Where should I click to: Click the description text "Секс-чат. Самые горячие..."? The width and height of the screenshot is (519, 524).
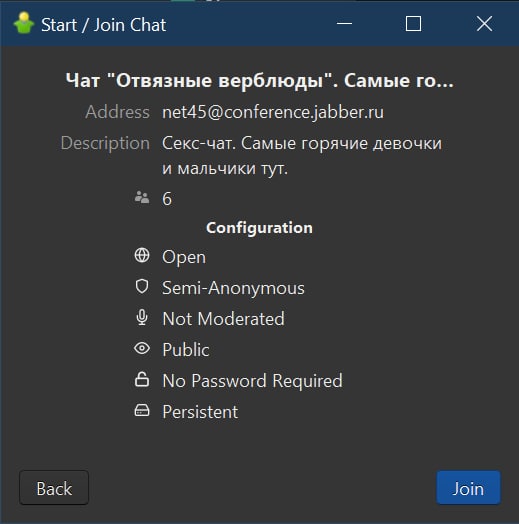[x=302, y=156]
